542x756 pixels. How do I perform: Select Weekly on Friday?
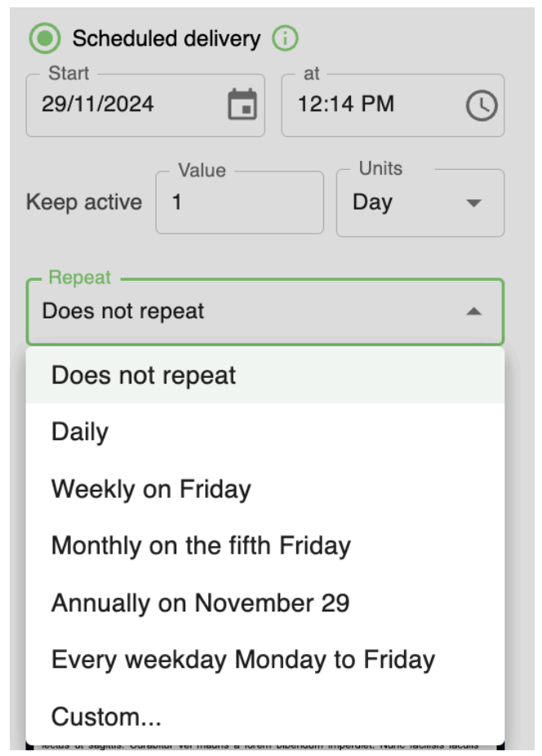(151, 489)
